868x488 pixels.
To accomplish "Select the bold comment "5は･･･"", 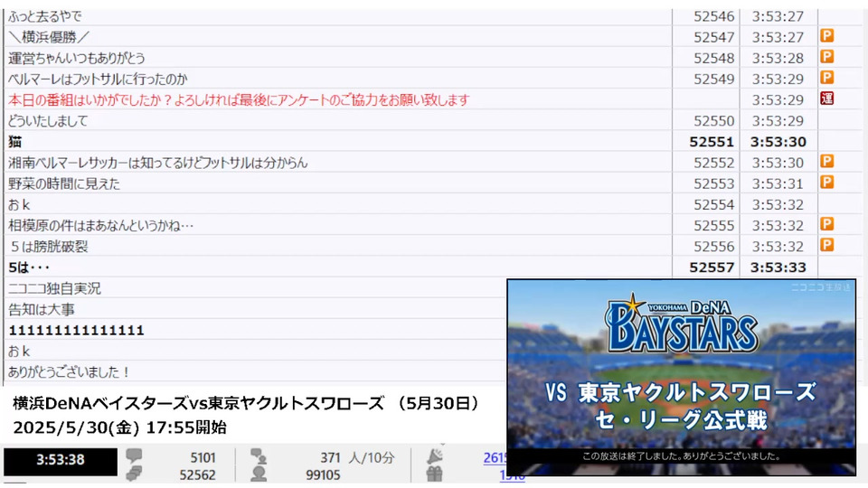I will click(x=29, y=267).
